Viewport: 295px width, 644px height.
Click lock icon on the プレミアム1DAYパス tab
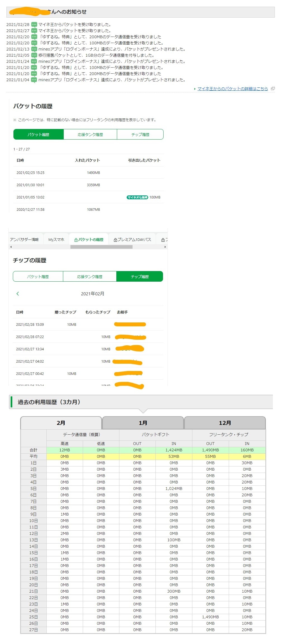pyautogui.click(x=115, y=240)
